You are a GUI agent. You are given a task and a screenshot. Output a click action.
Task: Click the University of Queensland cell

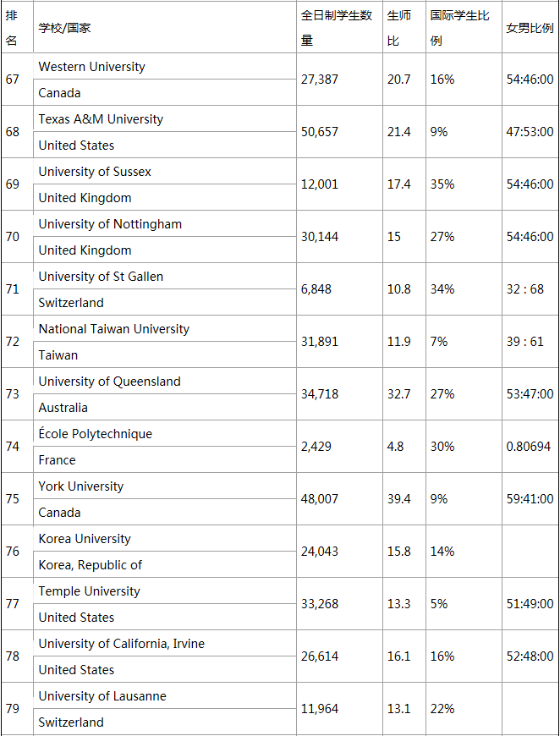click(x=109, y=382)
